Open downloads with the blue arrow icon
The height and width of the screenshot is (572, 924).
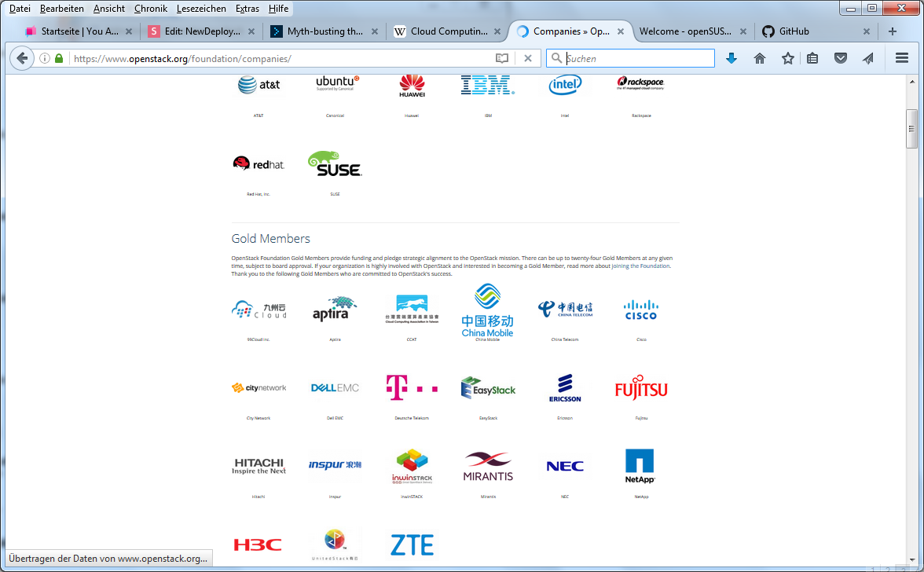(x=731, y=58)
